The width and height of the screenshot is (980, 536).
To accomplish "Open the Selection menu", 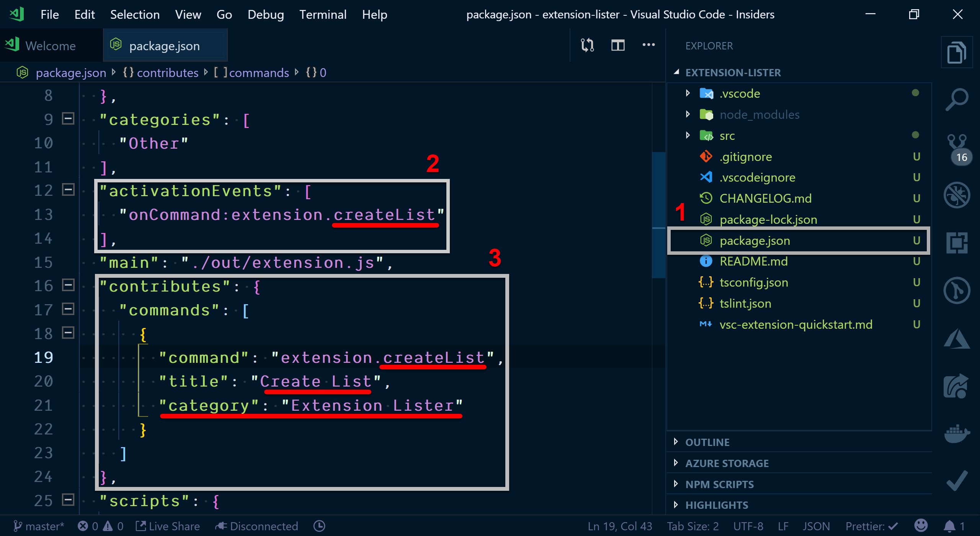I will [x=135, y=15].
